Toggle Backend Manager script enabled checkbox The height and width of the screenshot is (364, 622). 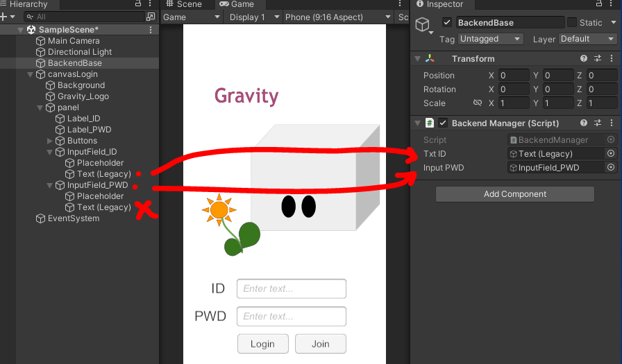443,123
